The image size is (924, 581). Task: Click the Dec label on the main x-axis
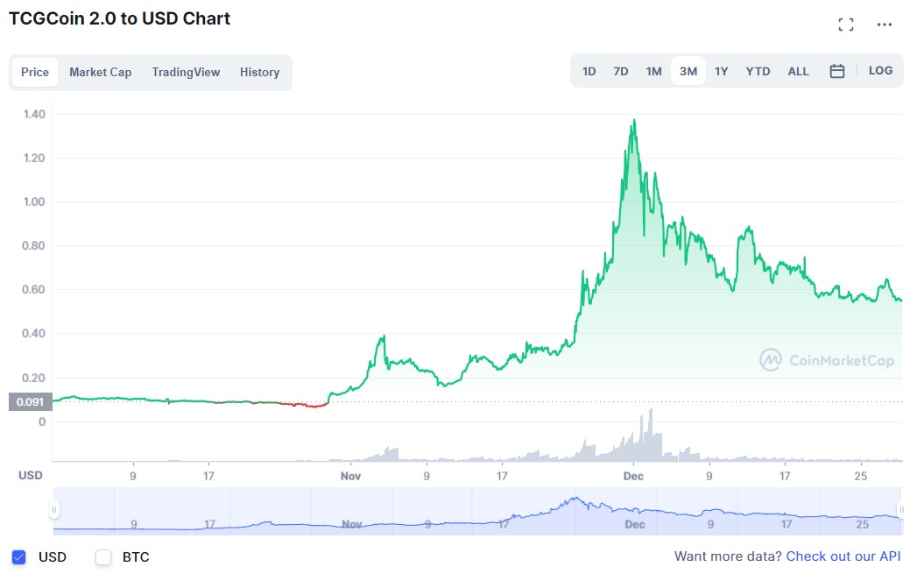click(x=633, y=476)
